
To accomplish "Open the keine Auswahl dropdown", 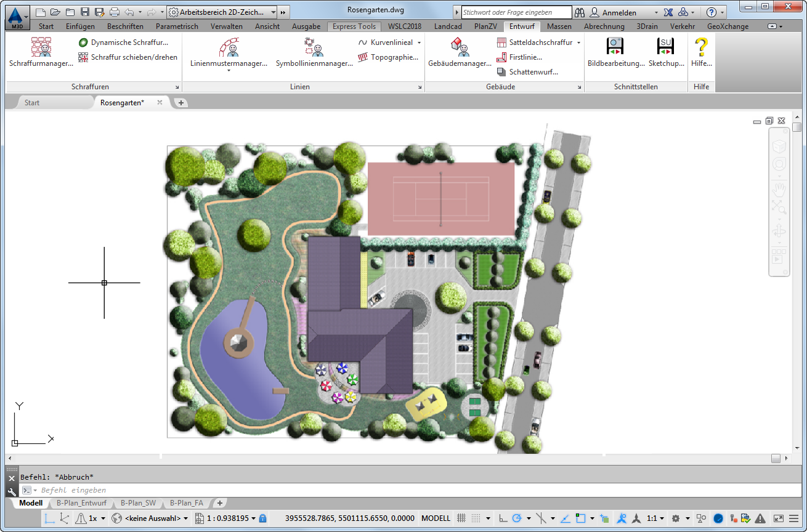I will [150, 518].
